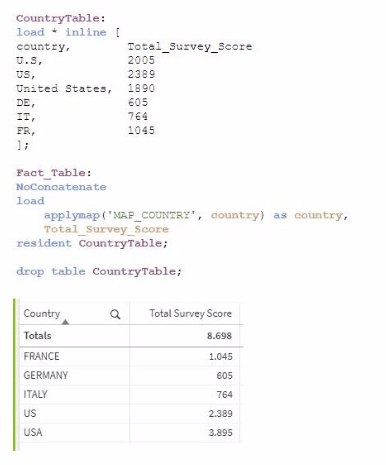This screenshot has width=386, height=465.
Task: Select the Total Survey Score column header
Action: 190,313
